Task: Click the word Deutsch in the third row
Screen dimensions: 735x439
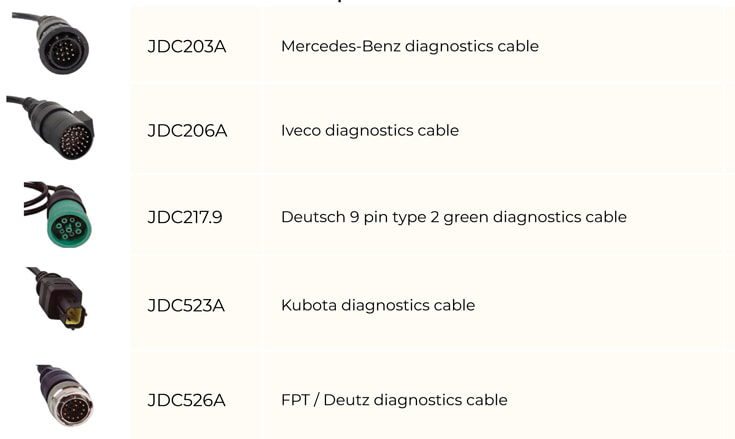Action: (x=313, y=217)
